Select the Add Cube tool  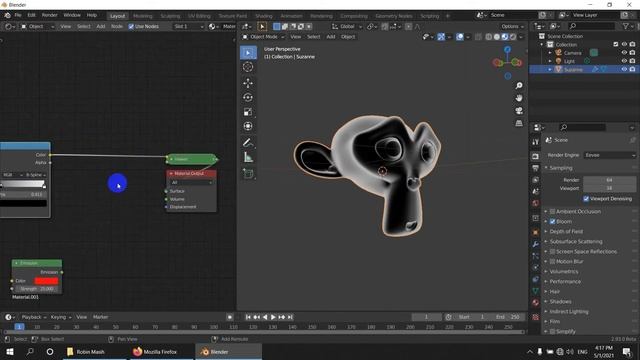click(x=248, y=173)
